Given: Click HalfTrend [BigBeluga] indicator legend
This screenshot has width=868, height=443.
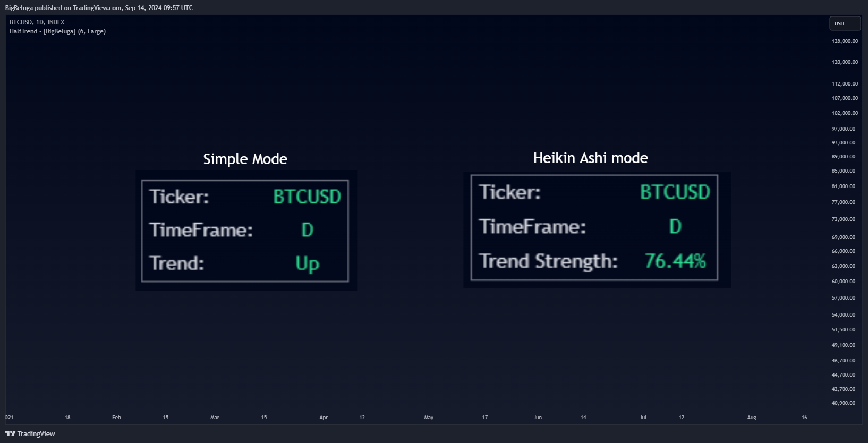Looking at the screenshot, I should [57, 31].
